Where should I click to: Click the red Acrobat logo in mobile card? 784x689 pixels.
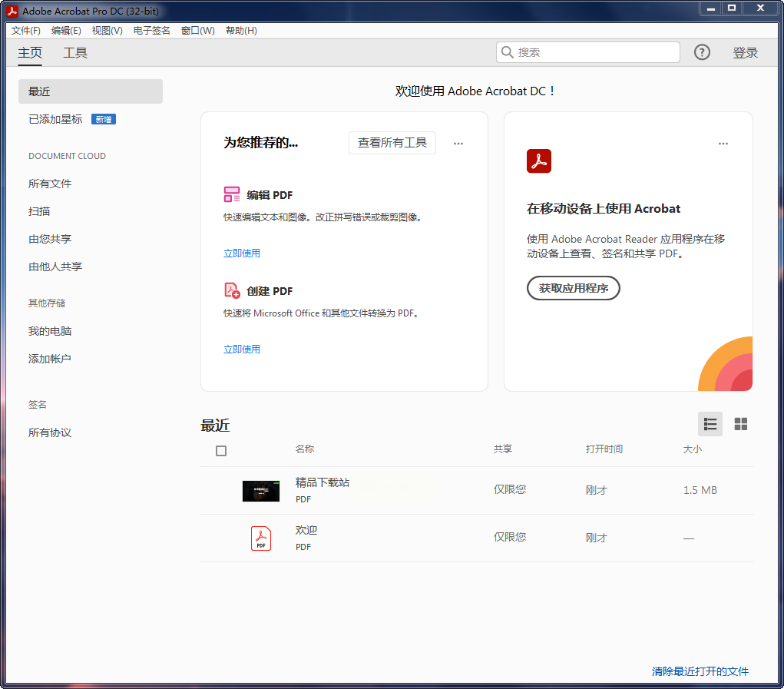pyautogui.click(x=539, y=161)
